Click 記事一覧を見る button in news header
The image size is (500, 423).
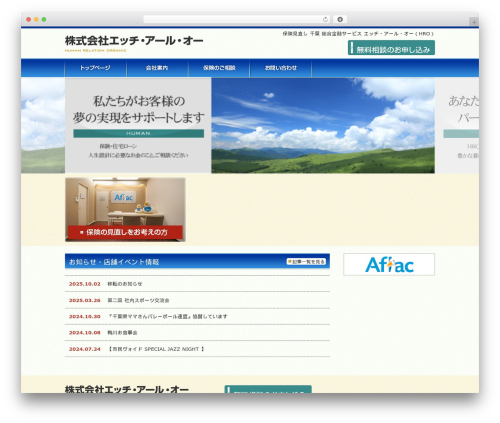pos(306,262)
